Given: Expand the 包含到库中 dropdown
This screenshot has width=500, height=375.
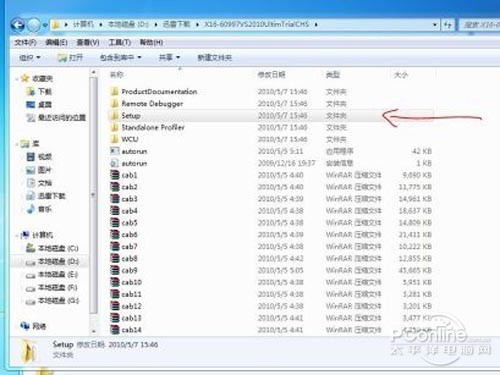Looking at the screenshot, I should click(121, 58).
